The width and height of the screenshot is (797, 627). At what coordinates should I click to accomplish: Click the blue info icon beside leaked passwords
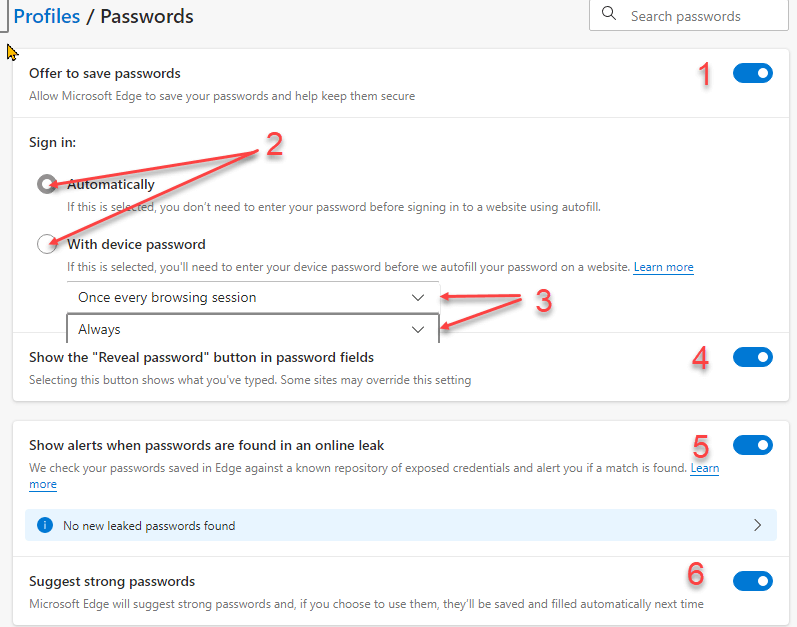pyautogui.click(x=45, y=525)
